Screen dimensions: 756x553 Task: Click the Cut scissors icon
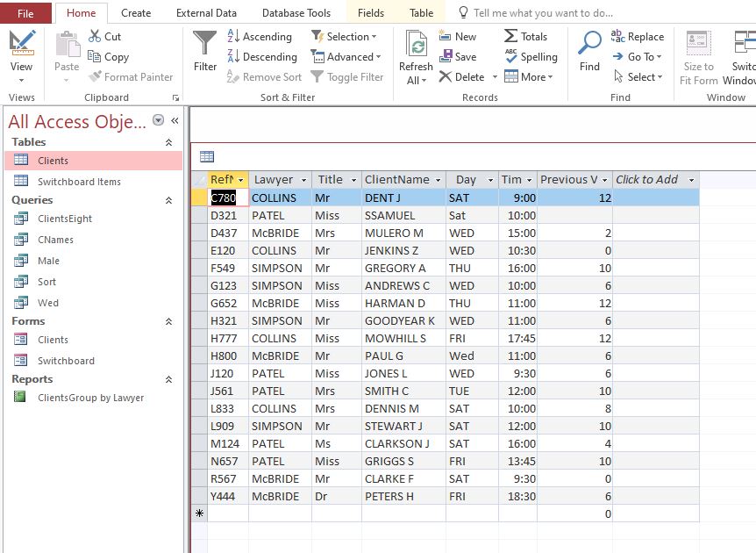click(x=95, y=36)
